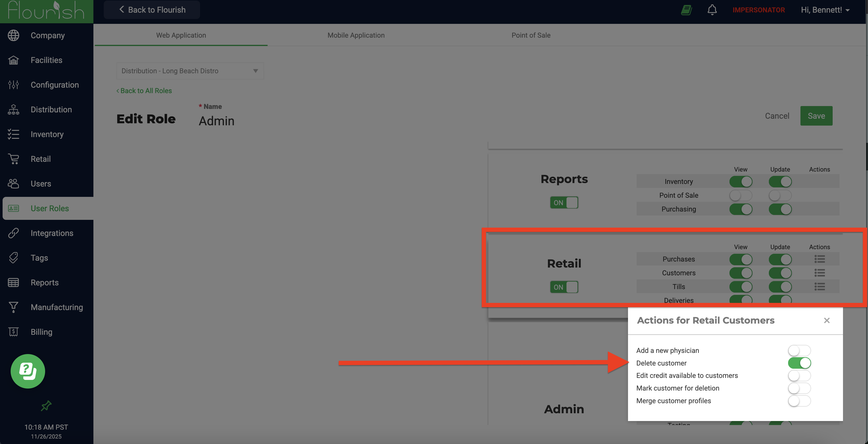The image size is (868, 444).
Task: Click the Billing receipt icon in sidebar
Action: click(14, 332)
